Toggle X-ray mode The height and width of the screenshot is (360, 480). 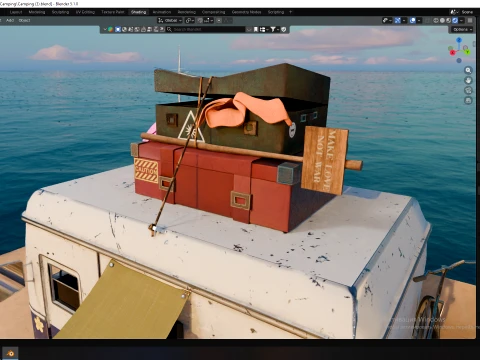427,20
